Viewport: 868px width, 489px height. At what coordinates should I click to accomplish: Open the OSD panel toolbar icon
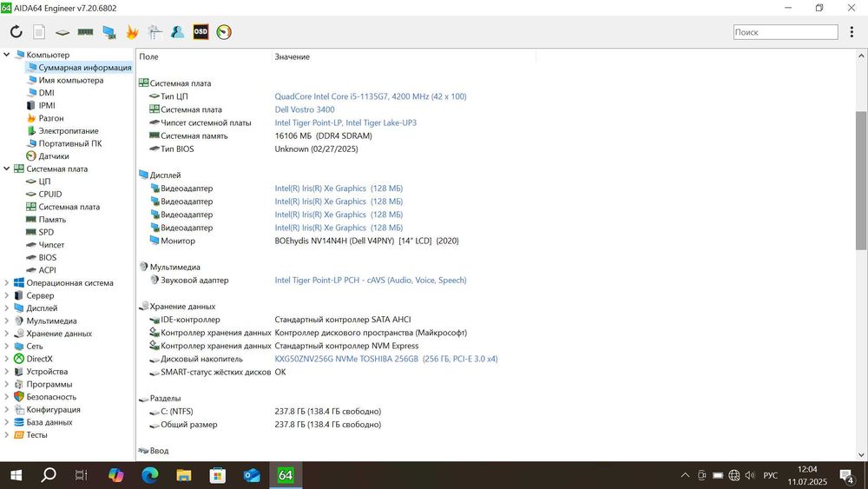(x=201, y=31)
